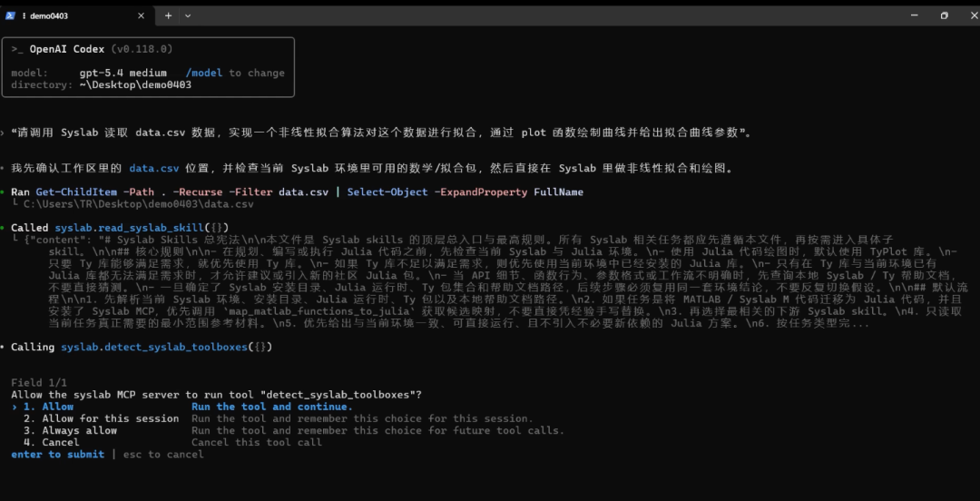980x501 pixels.
Task: Open a new terminal tab with plus
Action: click(x=168, y=15)
